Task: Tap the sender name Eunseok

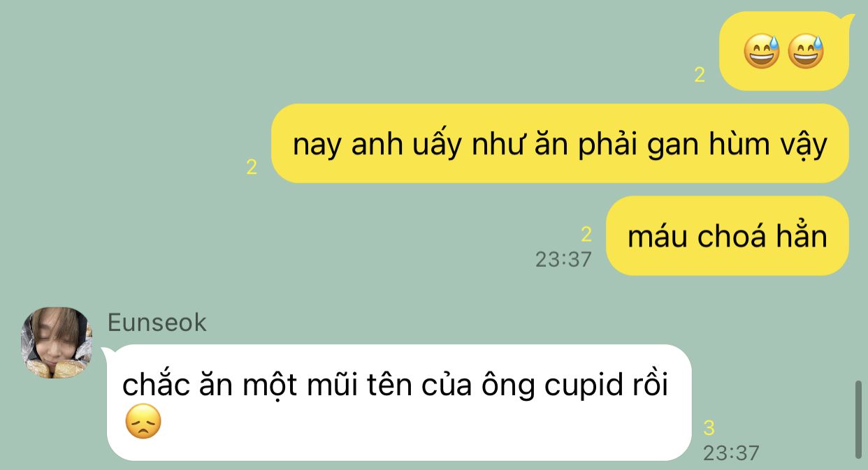Action: tap(157, 323)
